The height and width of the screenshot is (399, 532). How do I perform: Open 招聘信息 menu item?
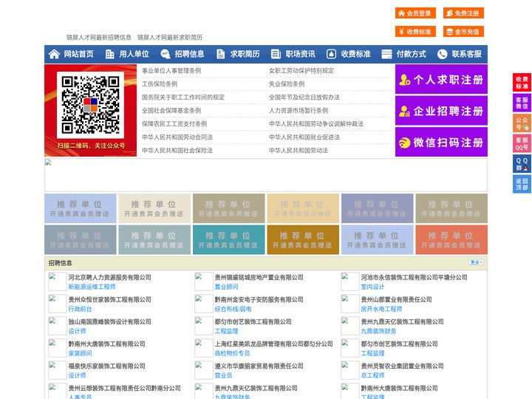point(189,54)
